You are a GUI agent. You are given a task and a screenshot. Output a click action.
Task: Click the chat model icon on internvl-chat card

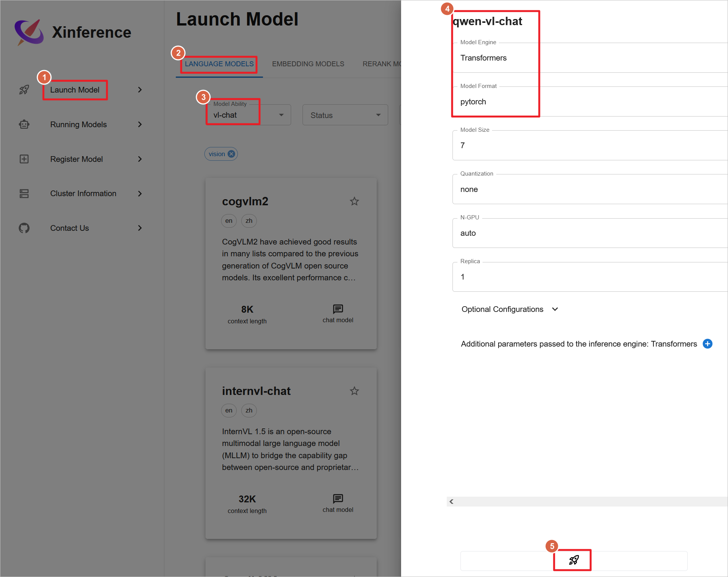click(x=338, y=499)
